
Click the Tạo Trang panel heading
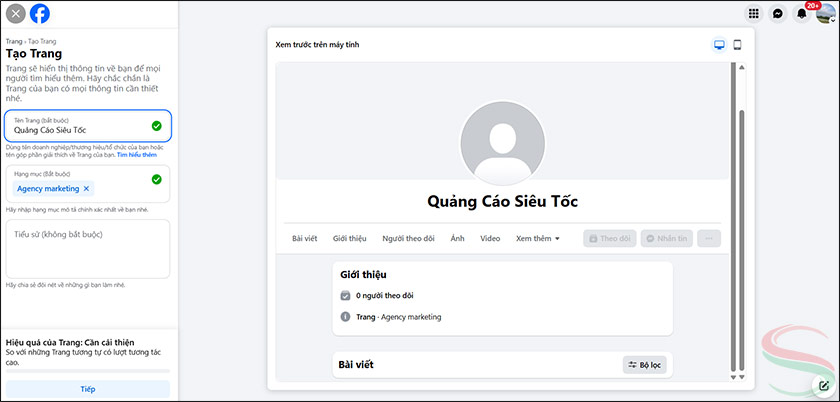click(x=34, y=54)
